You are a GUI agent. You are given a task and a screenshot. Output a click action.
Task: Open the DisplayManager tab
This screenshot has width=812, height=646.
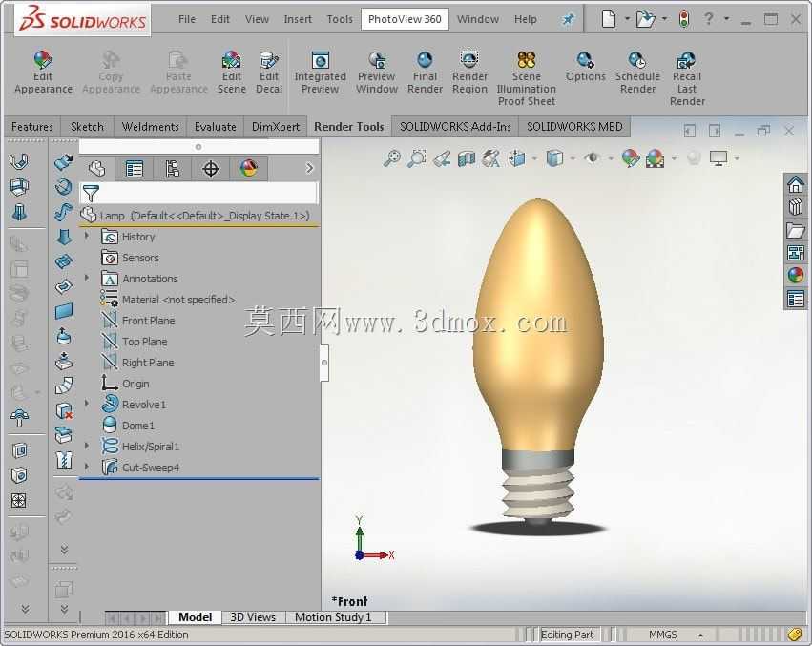click(249, 169)
